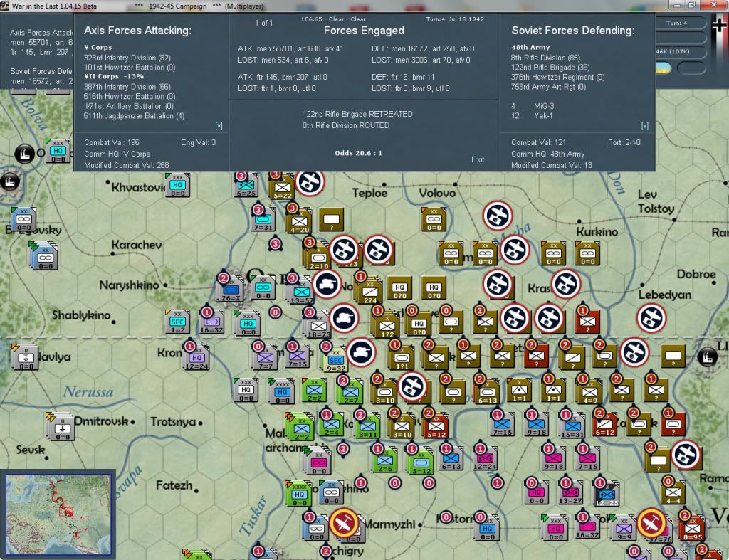Select the magenta counter labeled 13=27
The image size is (729, 560).
click(570, 492)
